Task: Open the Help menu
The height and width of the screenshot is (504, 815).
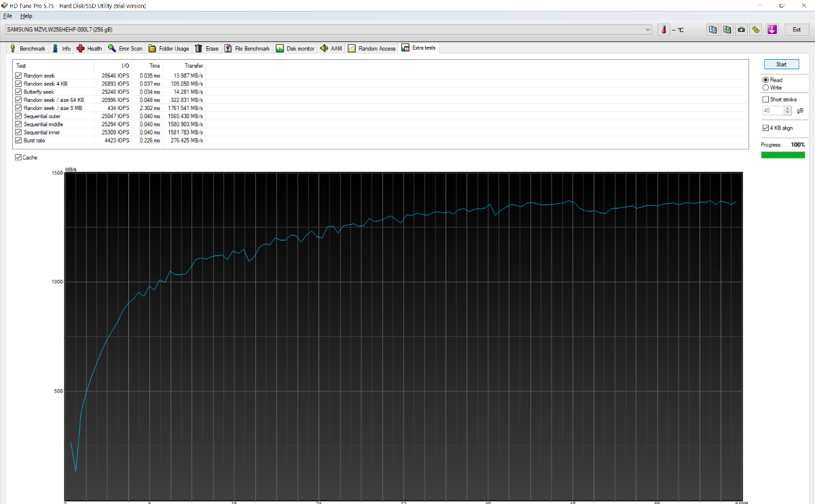Action: (26, 16)
